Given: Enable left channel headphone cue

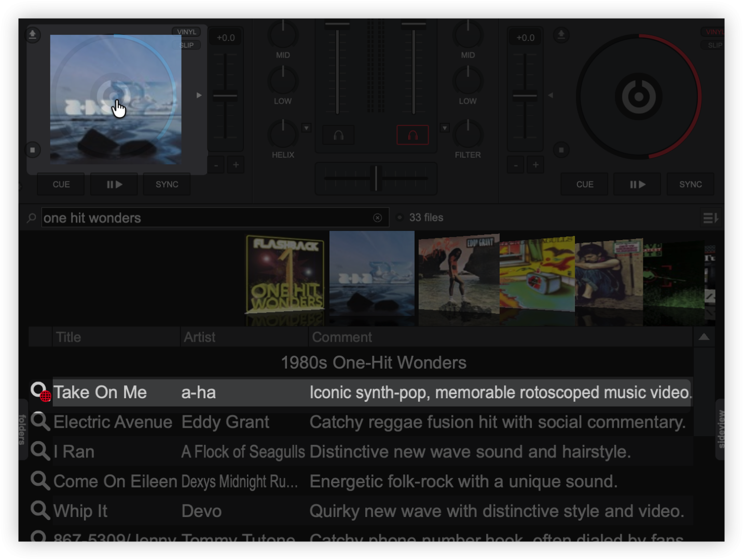Looking at the screenshot, I should pyautogui.click(x=338, y=135).
